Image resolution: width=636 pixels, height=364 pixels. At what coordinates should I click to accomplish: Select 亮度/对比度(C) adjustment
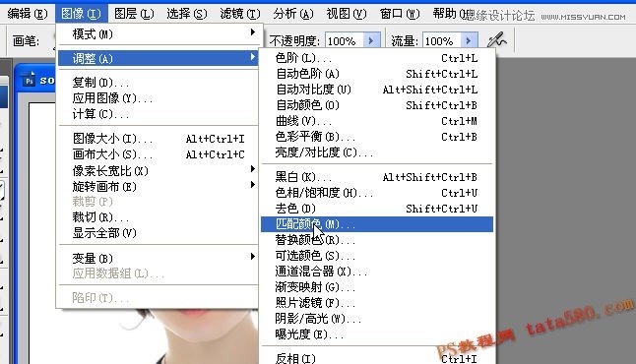(x=377, y=152)
